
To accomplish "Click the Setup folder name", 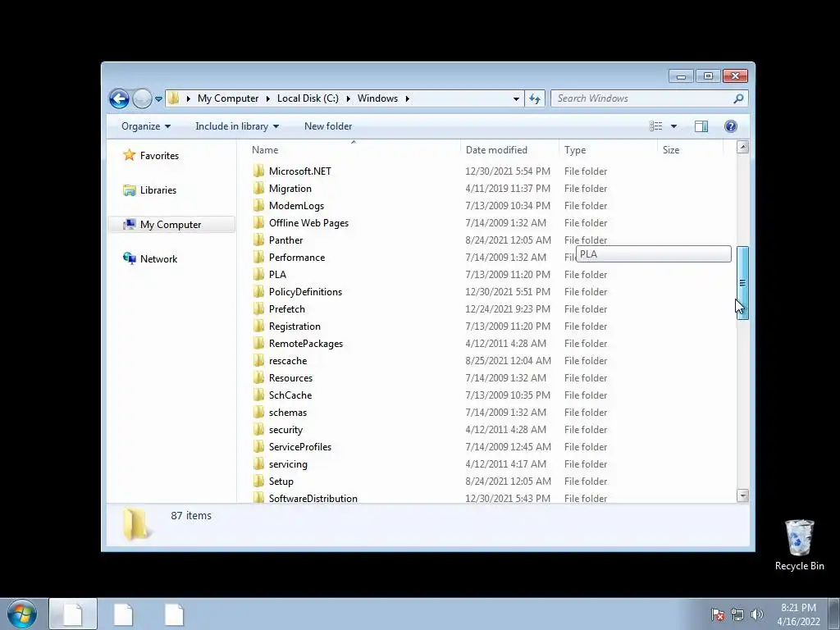I will 281,481.
